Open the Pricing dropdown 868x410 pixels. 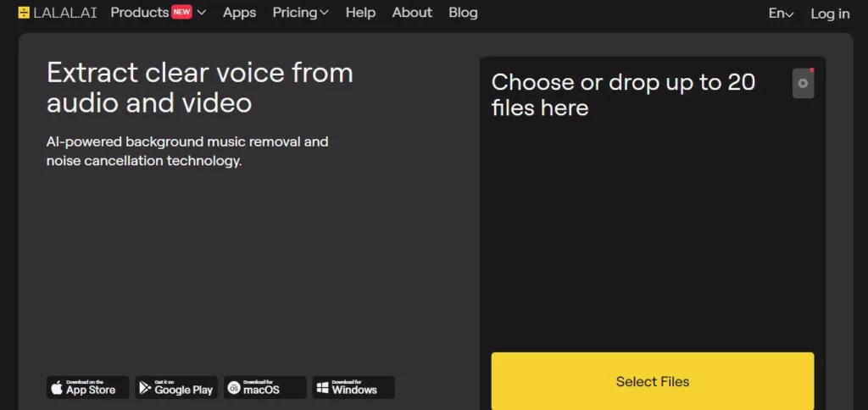tap(301, 12)
